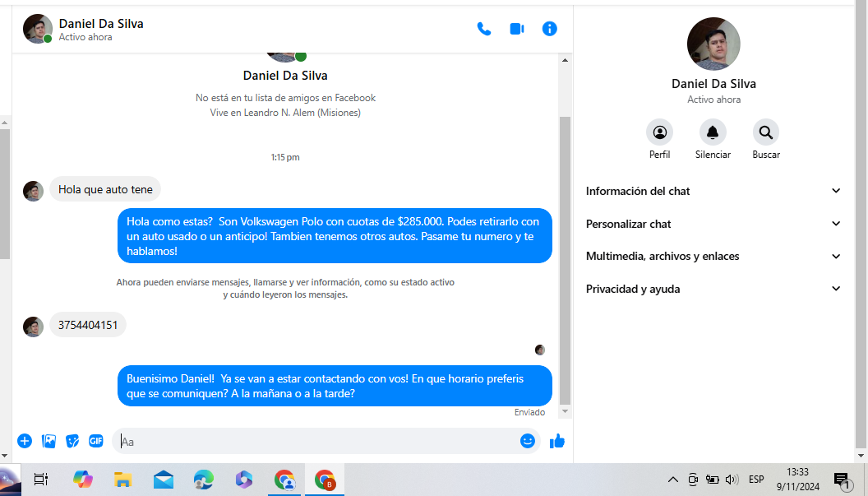Switch to Chrome window with B profile

pyautogui.click(x=325, y=480)
